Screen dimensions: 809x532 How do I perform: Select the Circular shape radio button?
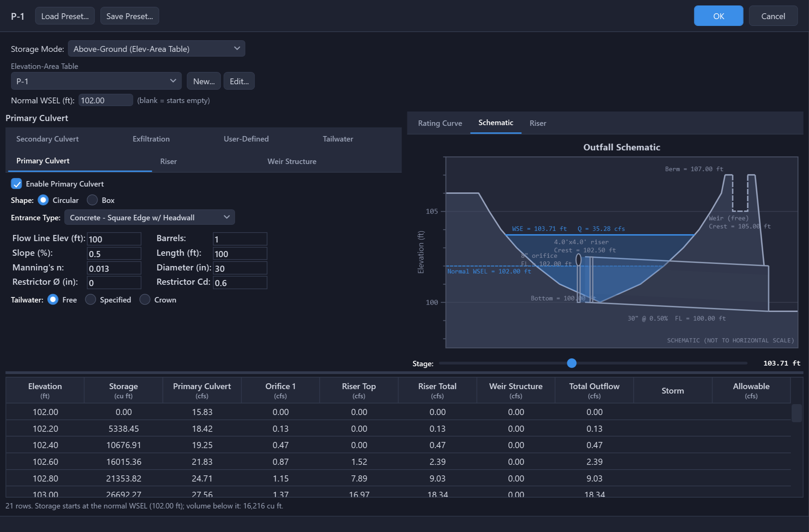tap(43, 200)
